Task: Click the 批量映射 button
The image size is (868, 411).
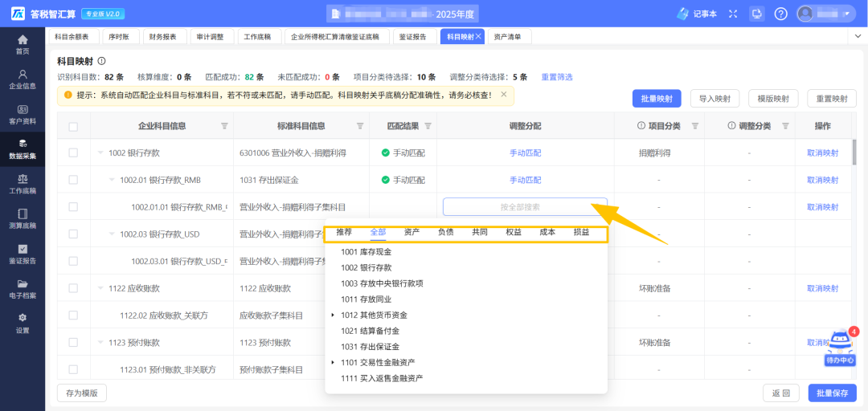Action: click(x=657, y=99)
